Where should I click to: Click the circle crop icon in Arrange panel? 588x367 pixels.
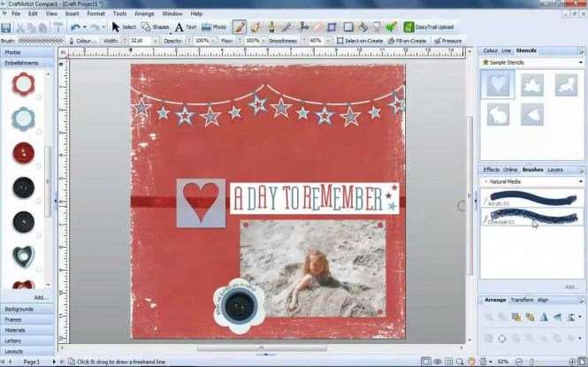click(x=502, y=339)
